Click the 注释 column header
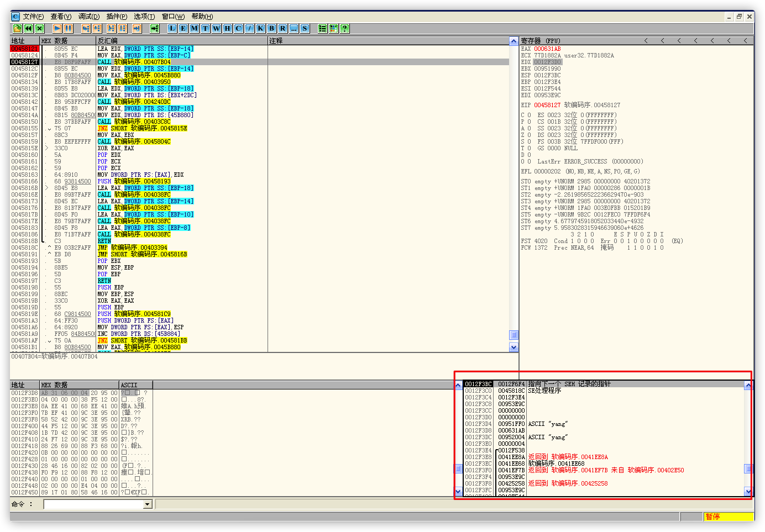Screen dimensions: 765x532 coord(276,41)
